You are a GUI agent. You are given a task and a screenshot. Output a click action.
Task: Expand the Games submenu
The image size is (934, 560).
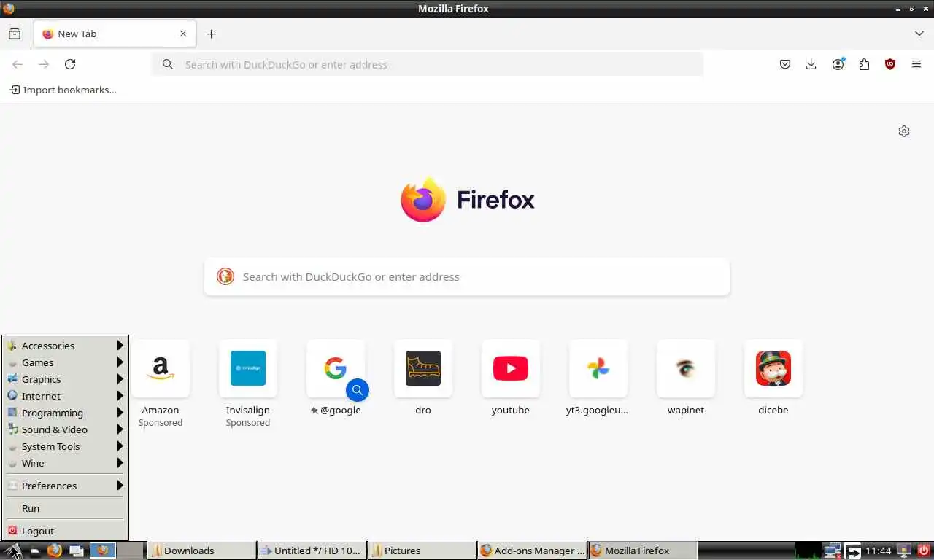point(66,362)
